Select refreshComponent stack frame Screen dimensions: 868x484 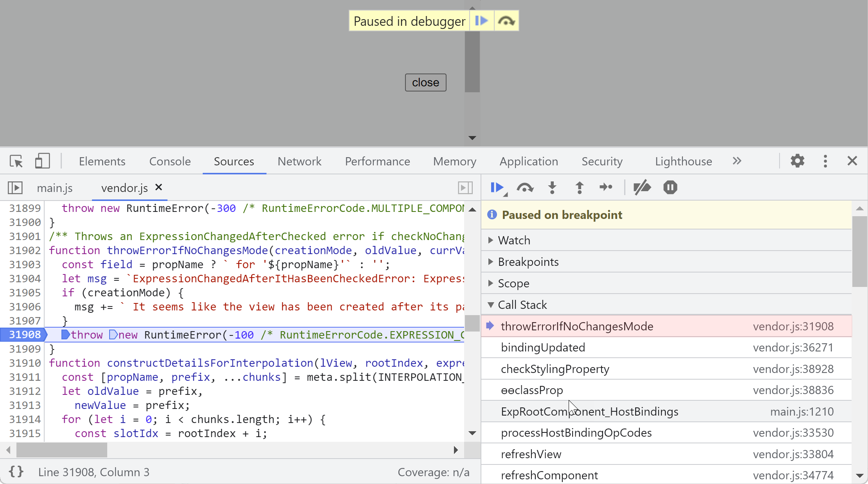point(666,475)
